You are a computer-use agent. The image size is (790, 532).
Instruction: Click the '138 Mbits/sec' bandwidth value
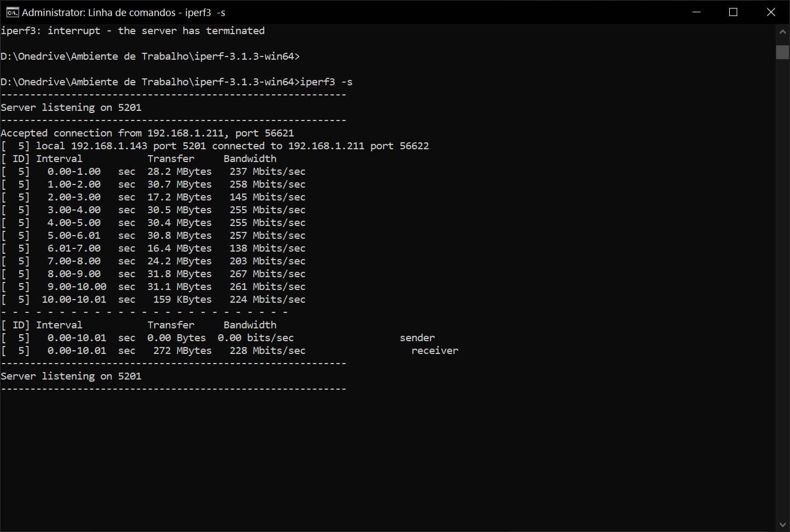coord(267,248)
